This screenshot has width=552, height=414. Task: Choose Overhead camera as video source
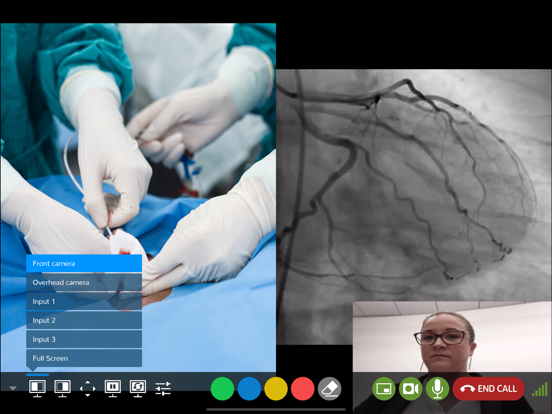(x=84, y=282)
